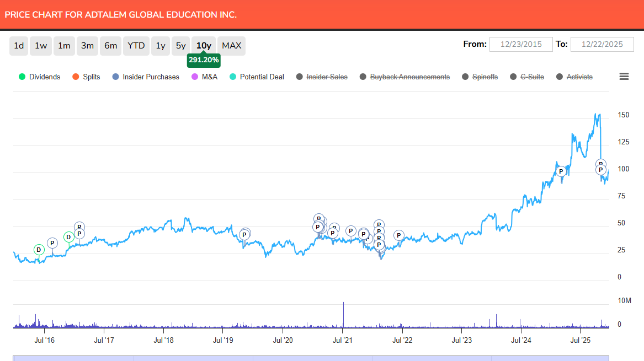This screenshot has height=361, width=644.
Task: Click the P marker near Jul '19
Action: coord(244,235)
